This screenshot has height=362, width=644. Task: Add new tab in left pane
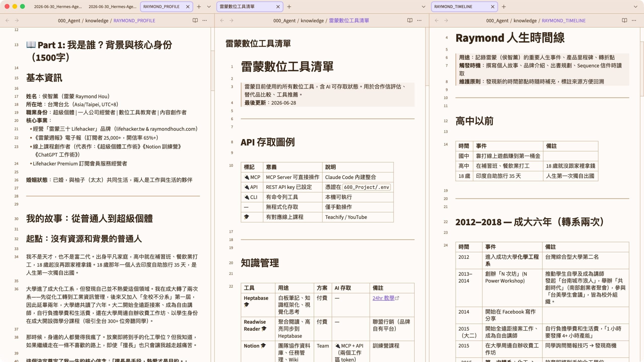coord(199,7)
